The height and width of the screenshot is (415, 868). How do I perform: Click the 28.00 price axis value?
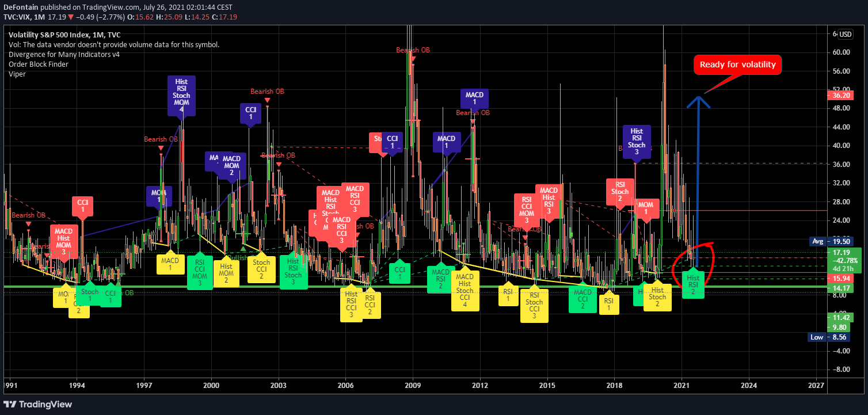[x=841, y=202]
